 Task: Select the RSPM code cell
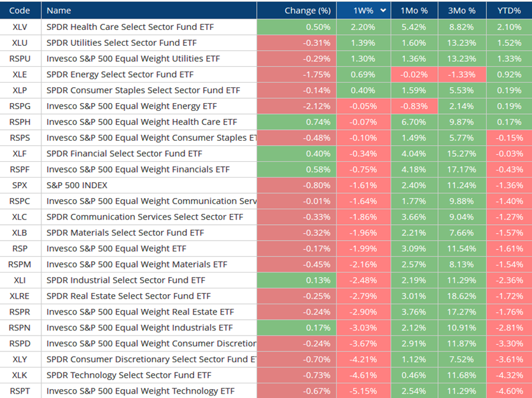20,264
